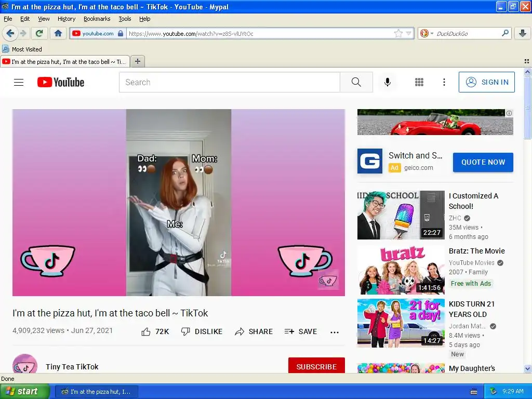The image size is (532, 399).
Task: Open the 'Bratz: The Movie' title
Action: click(x=477, y=251)
